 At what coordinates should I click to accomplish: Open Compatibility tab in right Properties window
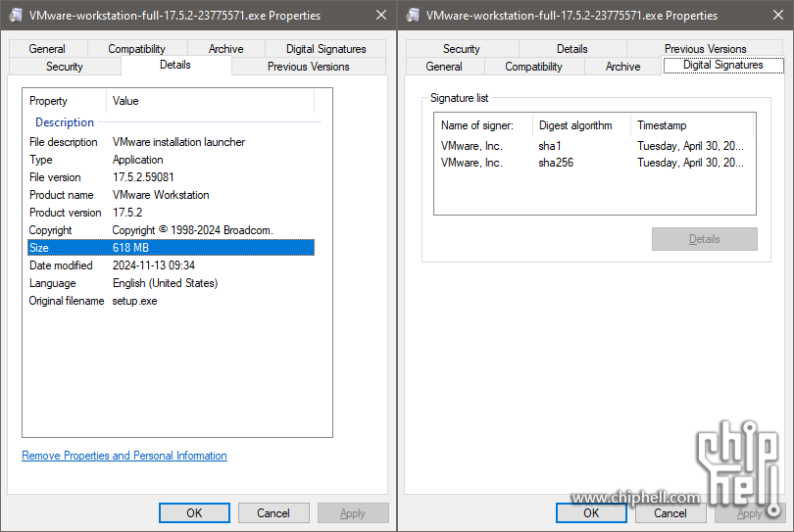coord(533,67)
